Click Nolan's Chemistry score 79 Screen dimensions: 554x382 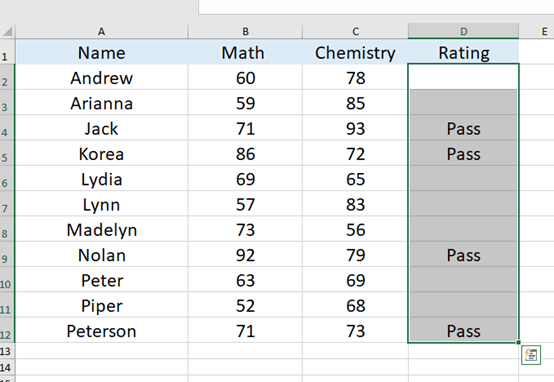pyautogui.click(x=355, y=255)
